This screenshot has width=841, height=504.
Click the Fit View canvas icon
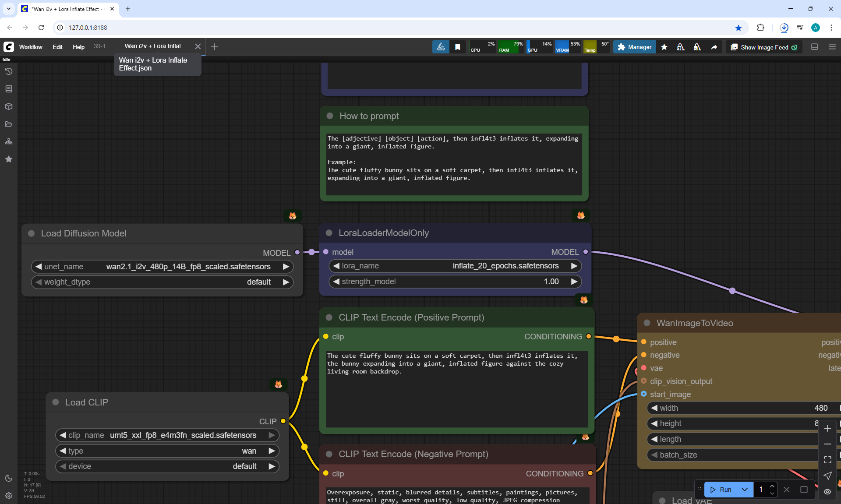[x=827, y=460]
